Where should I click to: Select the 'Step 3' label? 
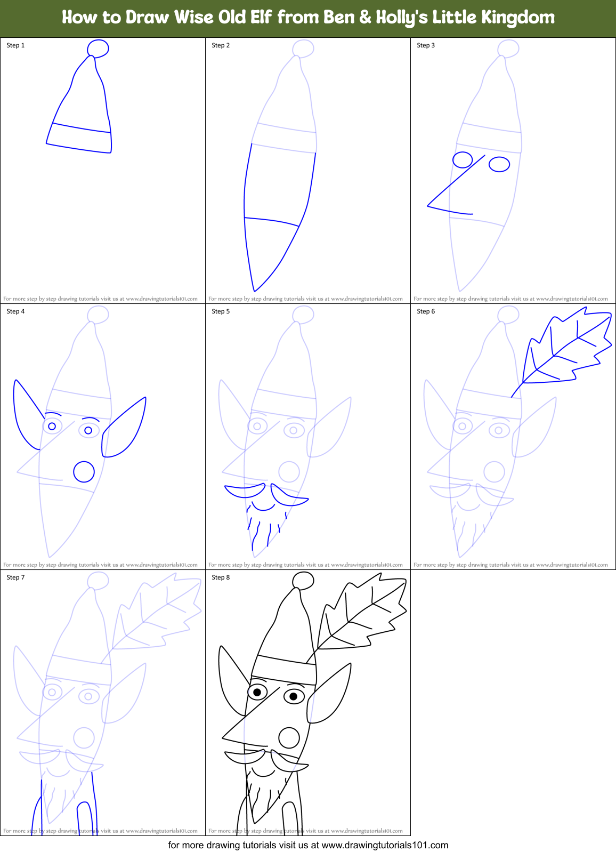(x=426, y=45)
